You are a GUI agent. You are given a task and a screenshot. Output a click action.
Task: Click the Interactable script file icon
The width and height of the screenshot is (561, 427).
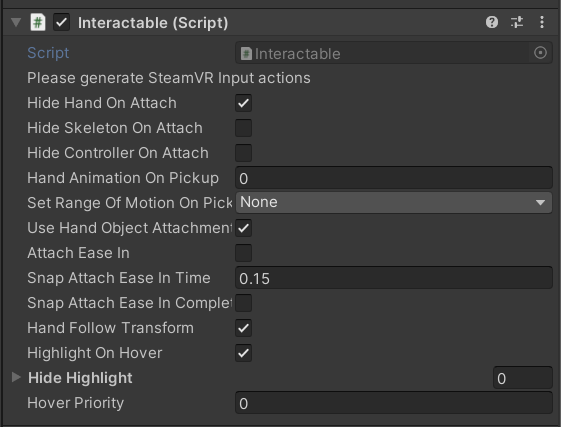pyautogui.click(x=246, y=54)
